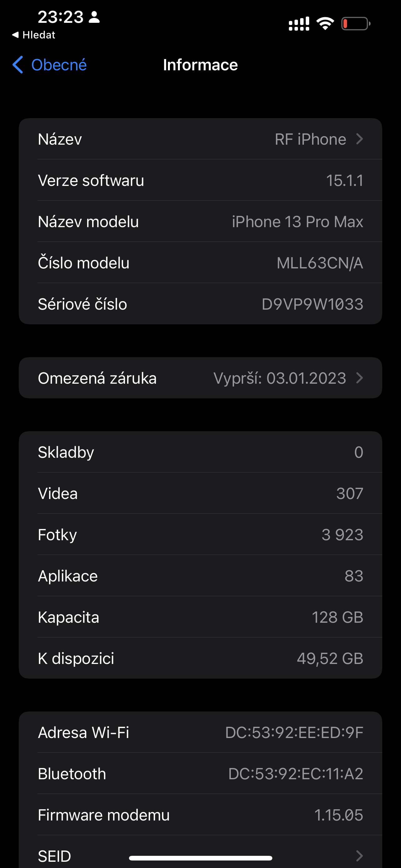Tap the Bluetooth address row

click(x=200, y=773)
